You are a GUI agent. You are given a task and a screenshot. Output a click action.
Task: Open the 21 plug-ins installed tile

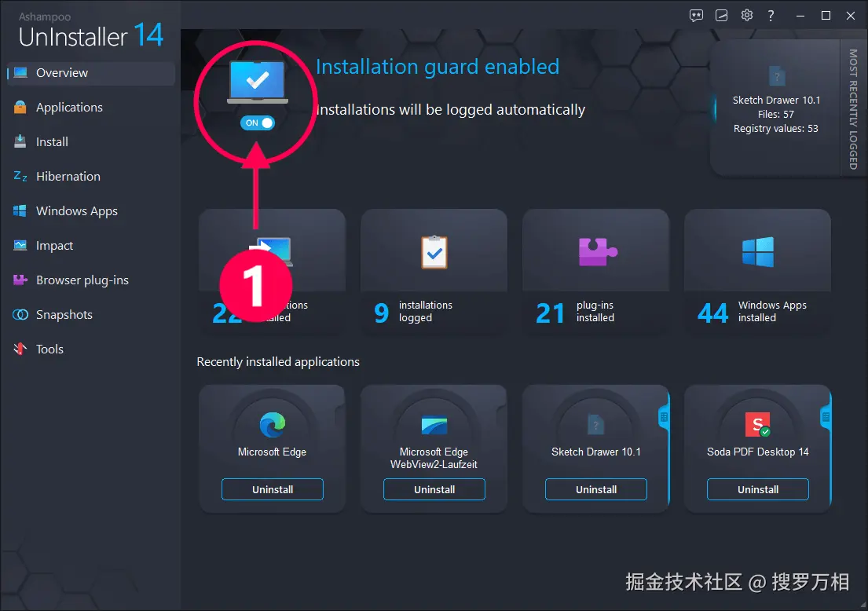click(595, 272)
